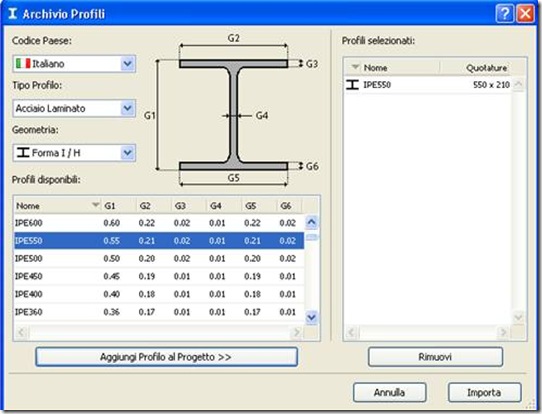Image resolution: width=542 pixels, height=414 pixels.
Task: Click the I-shape icon in Geometria field
Action: (23, 152)
